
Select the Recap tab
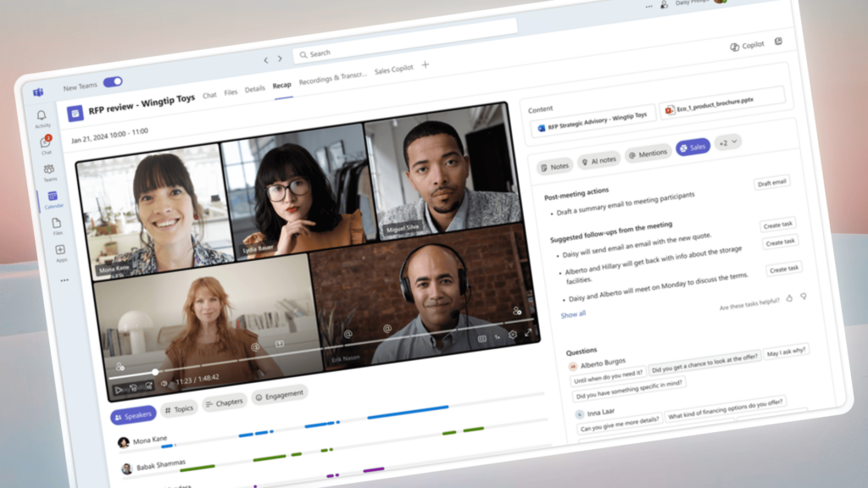pyautogui.click(x=281, y=86)
